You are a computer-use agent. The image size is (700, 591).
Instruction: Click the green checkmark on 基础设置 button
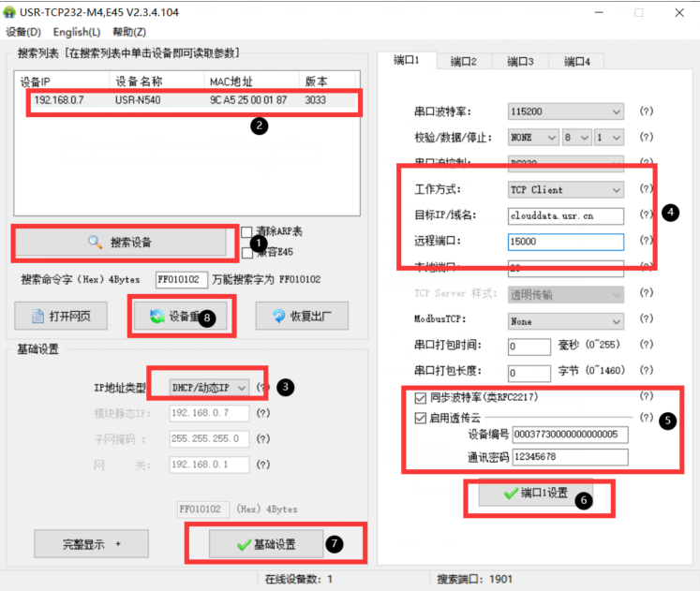tap(244, 544)
